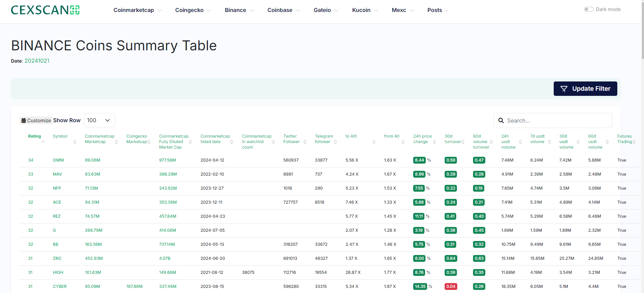Viewport: 644px width, 293px height.
Task: Click the Gateio menu chevron
Action: coord(337,11)
